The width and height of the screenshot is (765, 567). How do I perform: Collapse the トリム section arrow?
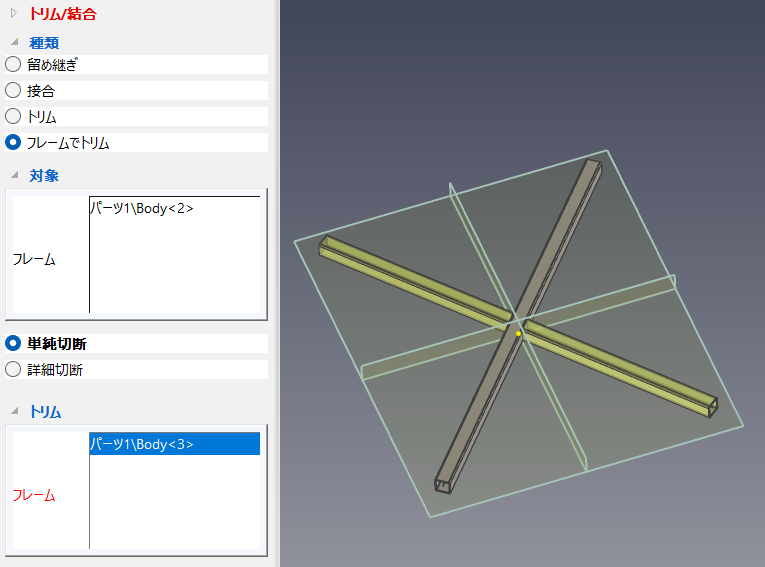(13, 411)
